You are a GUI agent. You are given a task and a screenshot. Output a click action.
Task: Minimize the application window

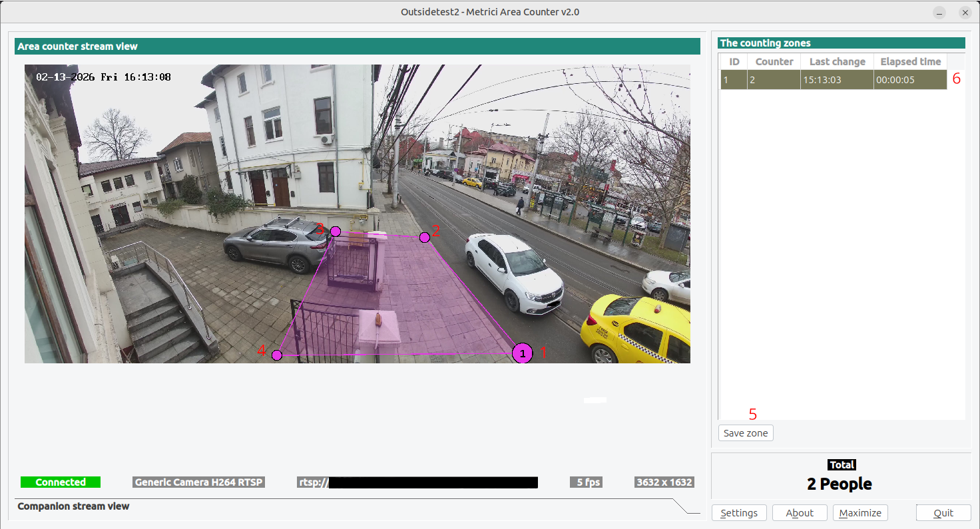939,13
